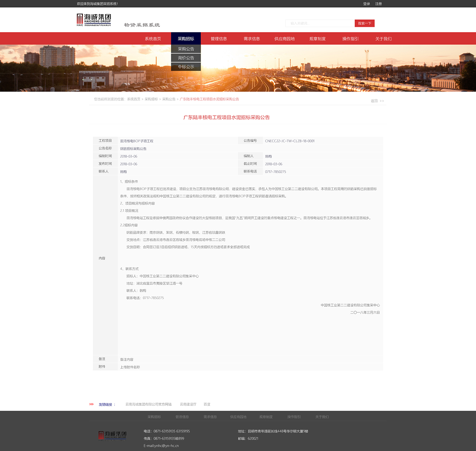The height and width of the screenshot is (451, 476).
Task: Click the 登录 link at top right
Action: click(x=367, y=4)
